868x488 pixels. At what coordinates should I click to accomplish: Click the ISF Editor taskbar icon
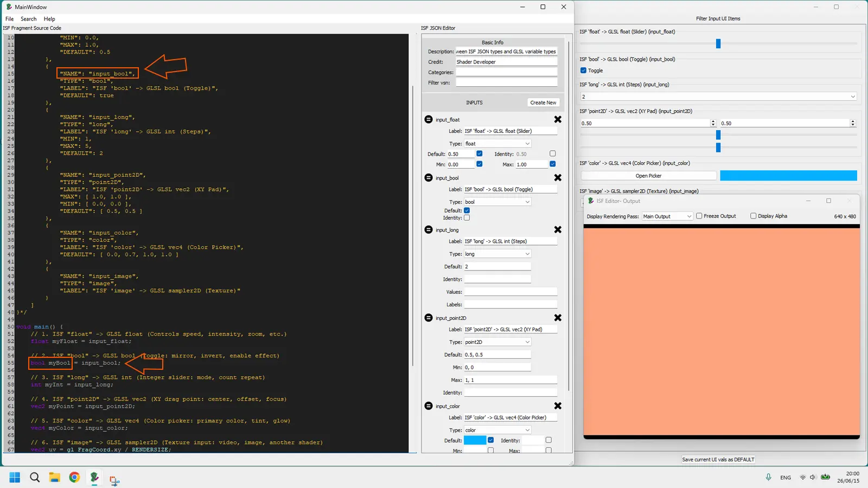tap(94, 477)
